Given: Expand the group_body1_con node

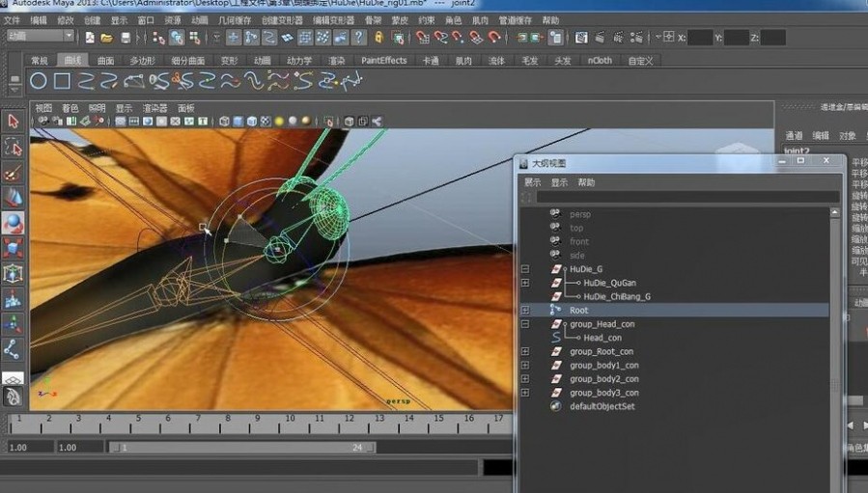Looking at the screenshot, I should [x=525, y=366].
